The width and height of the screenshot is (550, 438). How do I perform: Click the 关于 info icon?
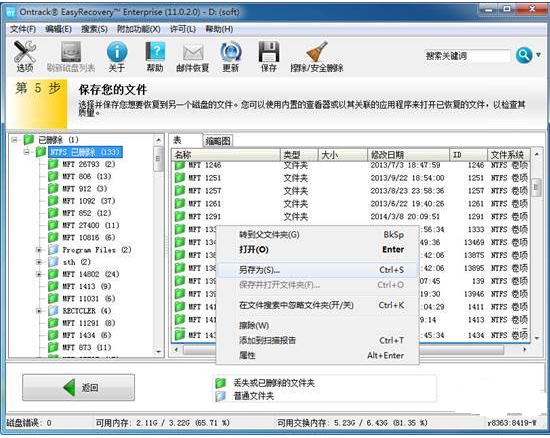(x=117, y=56)
